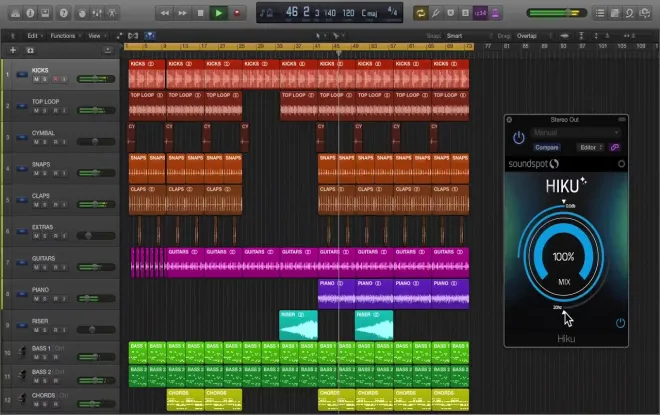Open the Left-click Tool pointer menu

(x=319, y=36)
